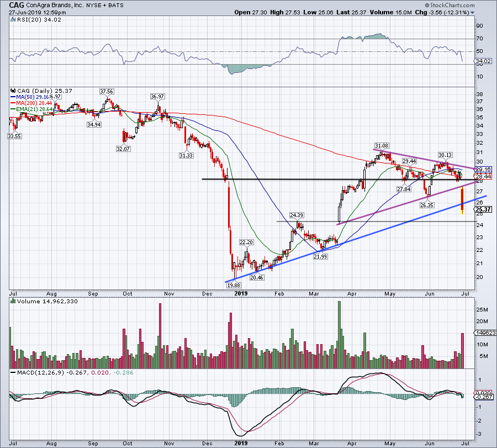Click the 26.35 low price label
Screen dimensions: 497x448
[427, 205]
